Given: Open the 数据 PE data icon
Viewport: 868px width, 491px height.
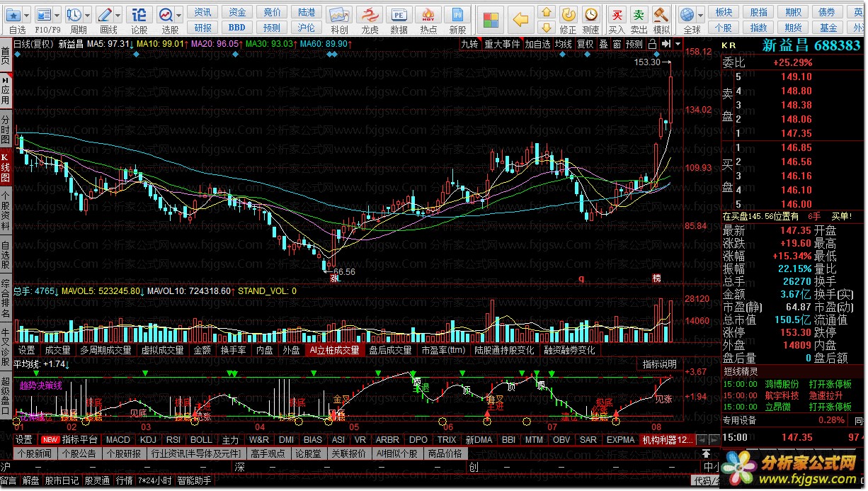Looking at the screenshot, I should click(x=399, y=16).
